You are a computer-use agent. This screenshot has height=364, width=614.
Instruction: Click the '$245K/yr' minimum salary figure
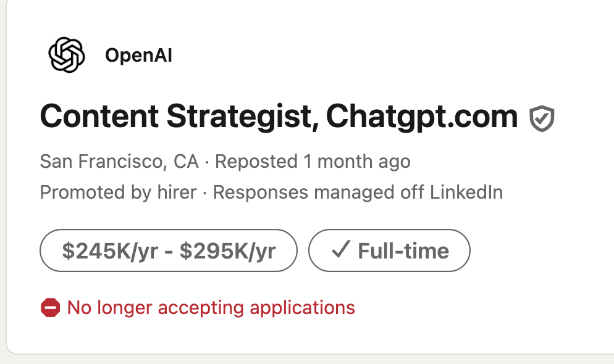[109, 250]
